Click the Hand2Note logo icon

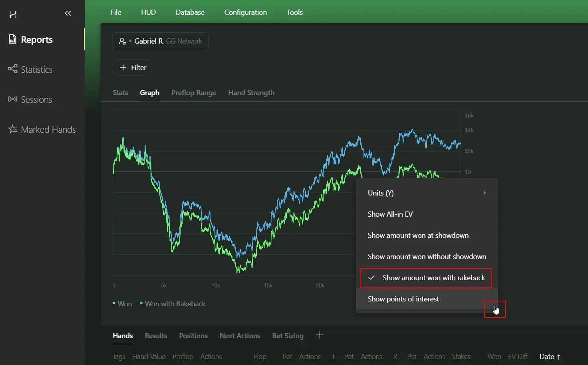(13, 15)
